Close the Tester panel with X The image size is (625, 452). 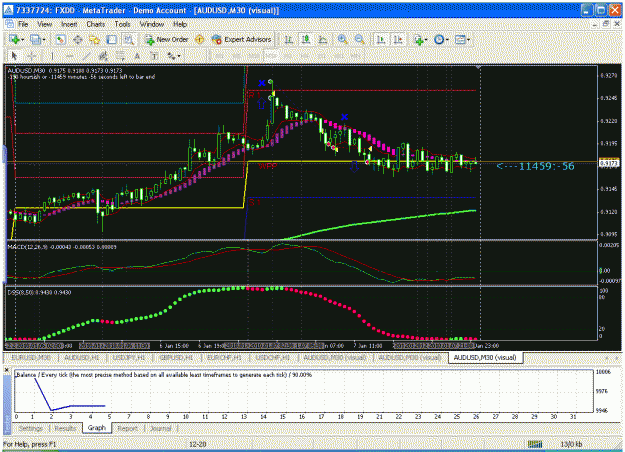7,370
